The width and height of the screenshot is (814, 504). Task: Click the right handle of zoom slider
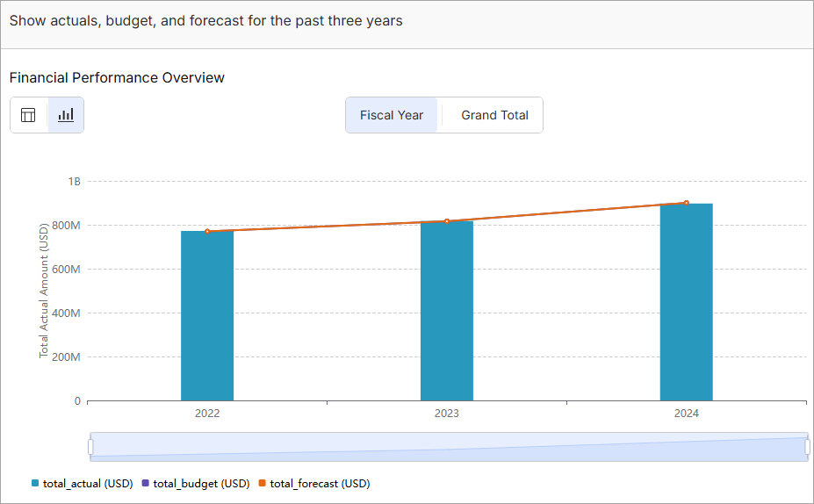coord(807,447)
